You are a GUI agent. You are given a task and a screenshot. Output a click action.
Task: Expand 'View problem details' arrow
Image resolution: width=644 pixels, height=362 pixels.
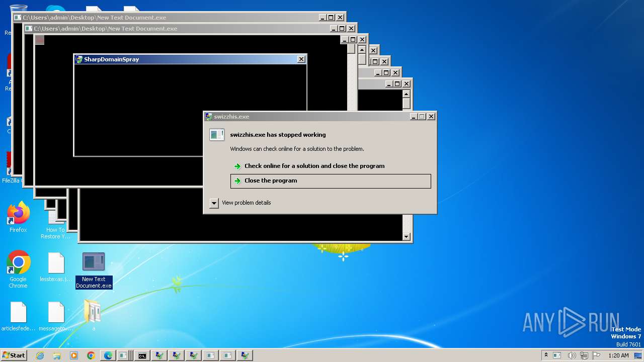(214, 203)
